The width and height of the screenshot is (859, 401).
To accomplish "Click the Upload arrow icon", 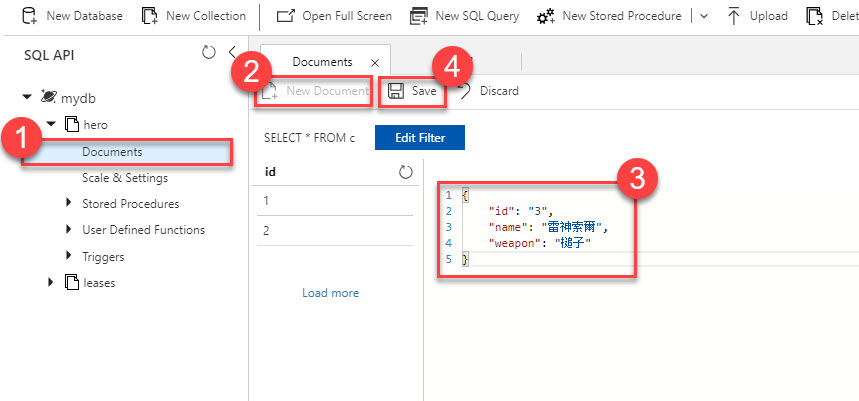I will (734, 16).
